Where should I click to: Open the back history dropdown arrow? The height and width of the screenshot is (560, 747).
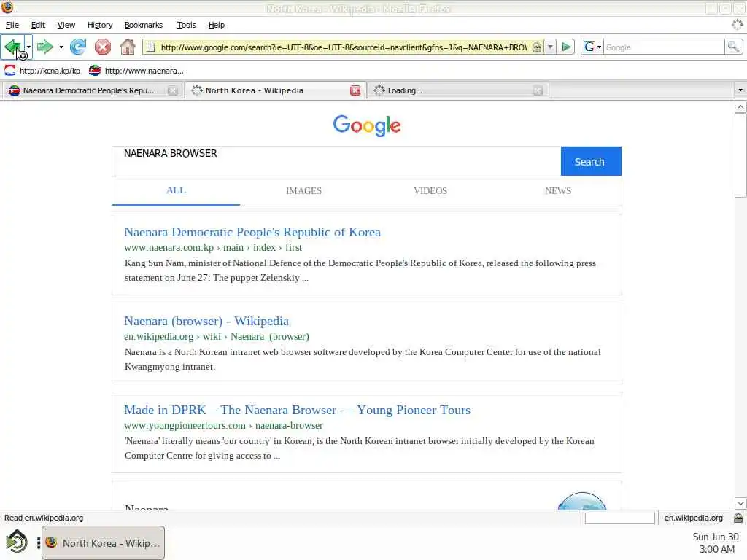[x=28, y=47]
